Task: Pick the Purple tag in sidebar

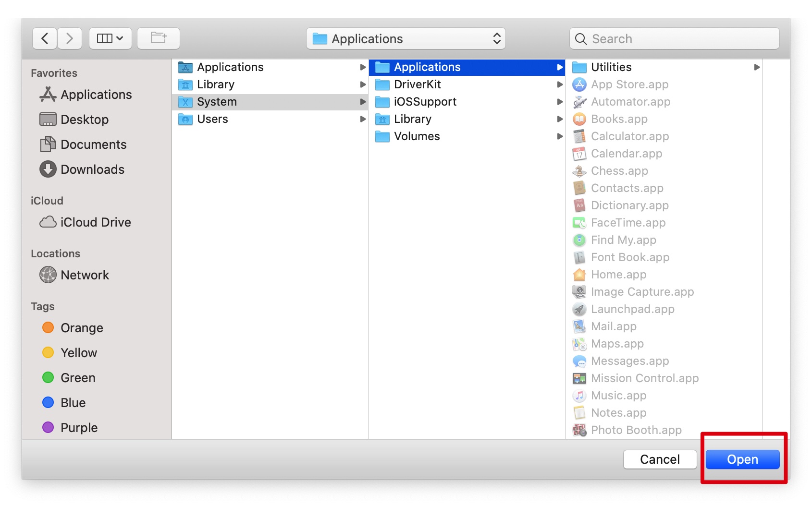Action: [70, 428]
